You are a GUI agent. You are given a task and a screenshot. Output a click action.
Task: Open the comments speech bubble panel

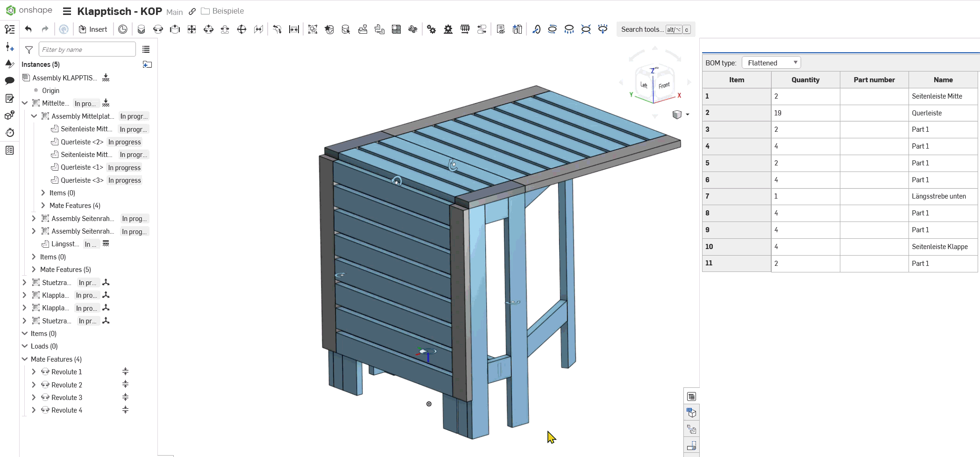[9, 81]
